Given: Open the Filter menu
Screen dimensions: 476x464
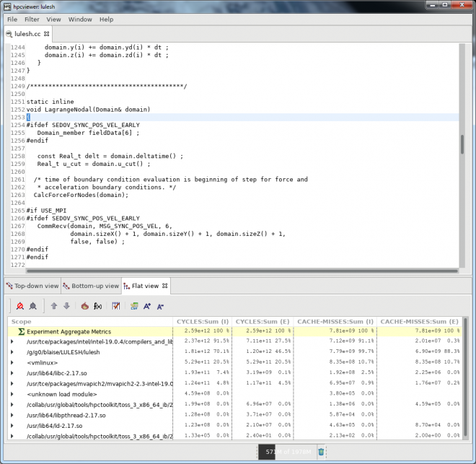Looking at the screenshot, I should [32, 19].
